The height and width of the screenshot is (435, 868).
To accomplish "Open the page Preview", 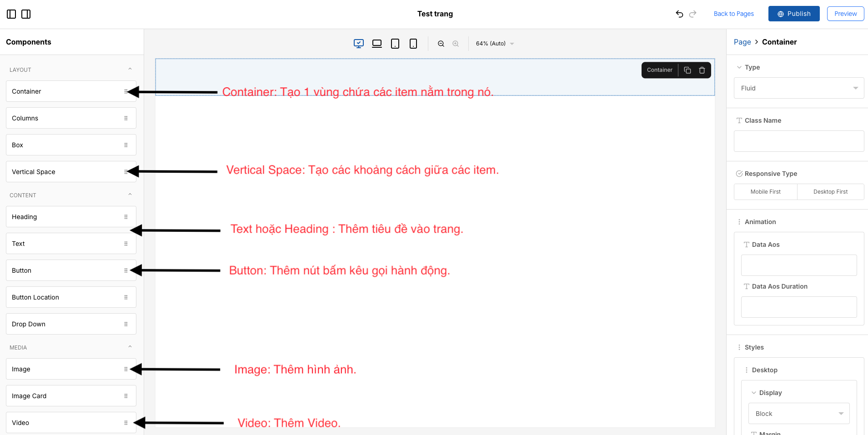I will (x=845, y=14).
